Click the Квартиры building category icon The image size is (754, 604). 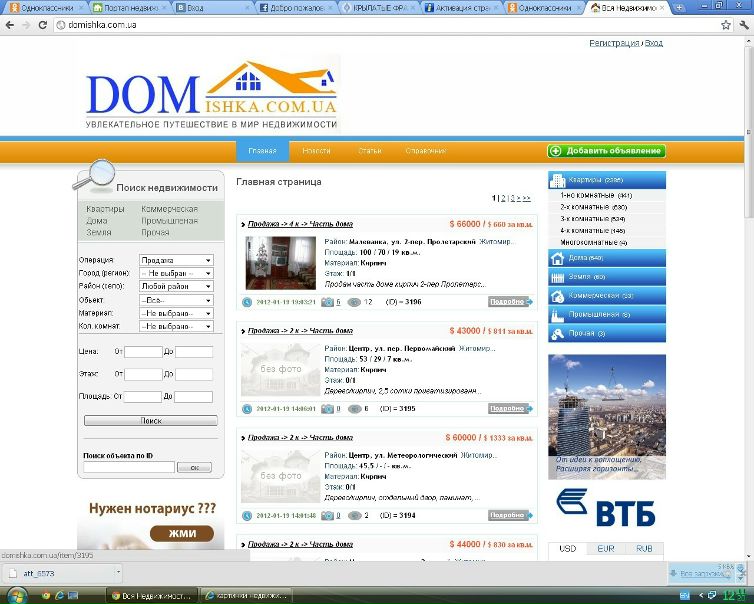(x=557, y=180)
